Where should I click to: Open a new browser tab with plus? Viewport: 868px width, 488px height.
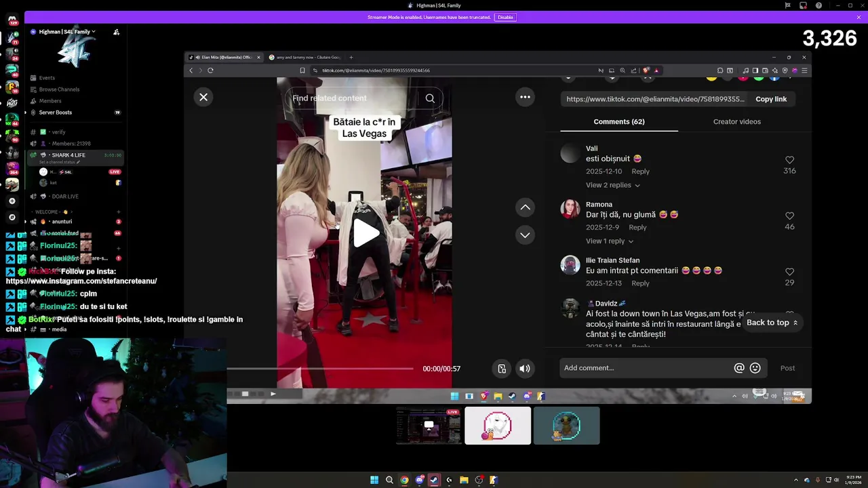351,58
